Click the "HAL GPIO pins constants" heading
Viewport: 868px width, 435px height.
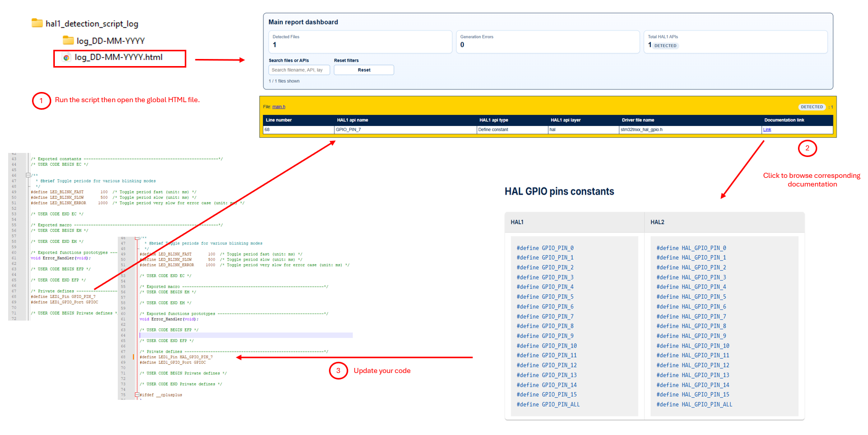559,192
